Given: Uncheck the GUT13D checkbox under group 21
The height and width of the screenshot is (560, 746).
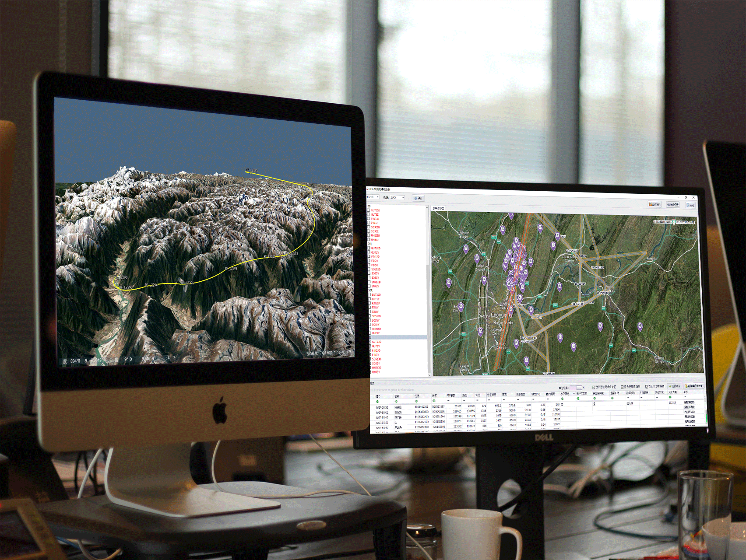Looking at the screenshot, I should tap(370, 342).
